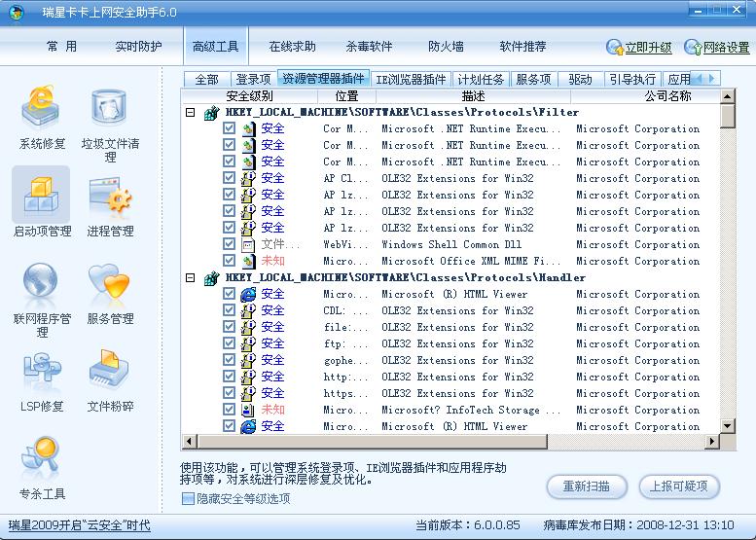Toggle checkbox of Microsoft Office XML MIME row

pyautogui.click(x=229, y=261)
